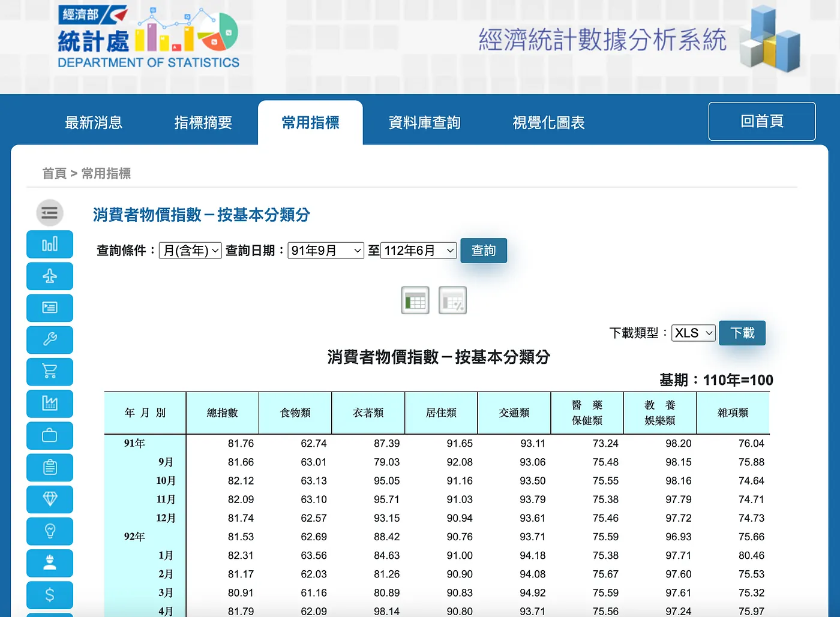Open the diamond sidebar icon
840x617 pixels.
point(50,499)
